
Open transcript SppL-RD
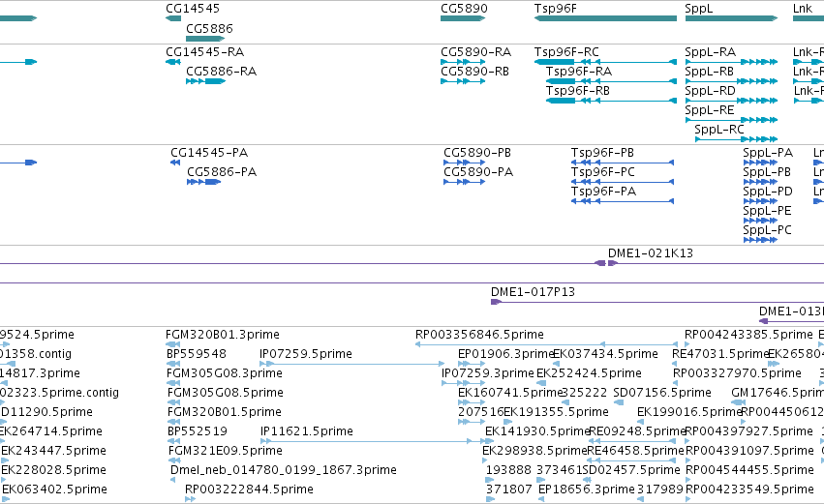[710, 91]
